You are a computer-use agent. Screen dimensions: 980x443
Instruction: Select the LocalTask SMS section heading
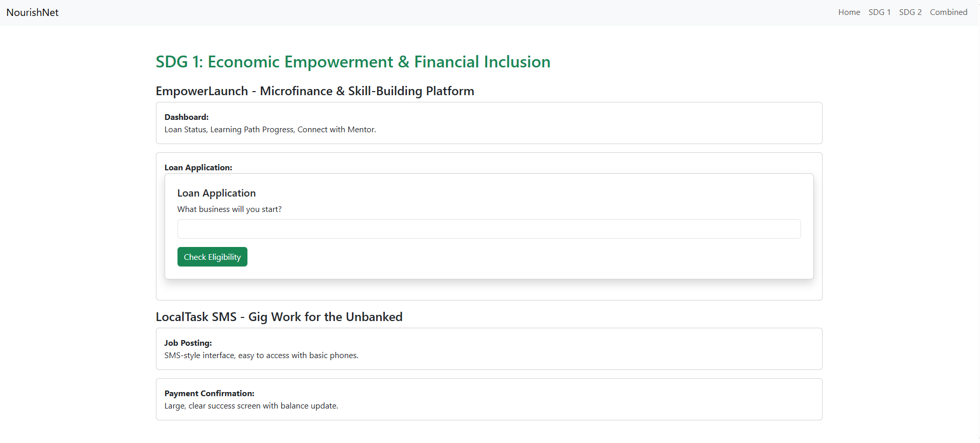(x=279, y=317)
